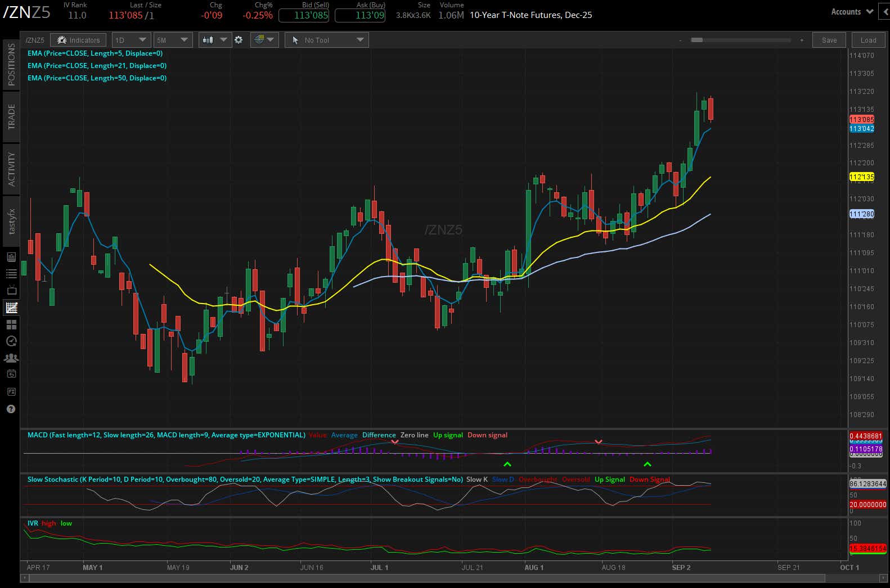Image resolution: width=890 pixels, height=588 pixels.
Task: Open the follow traders people icon
Action: pos(11,358)
